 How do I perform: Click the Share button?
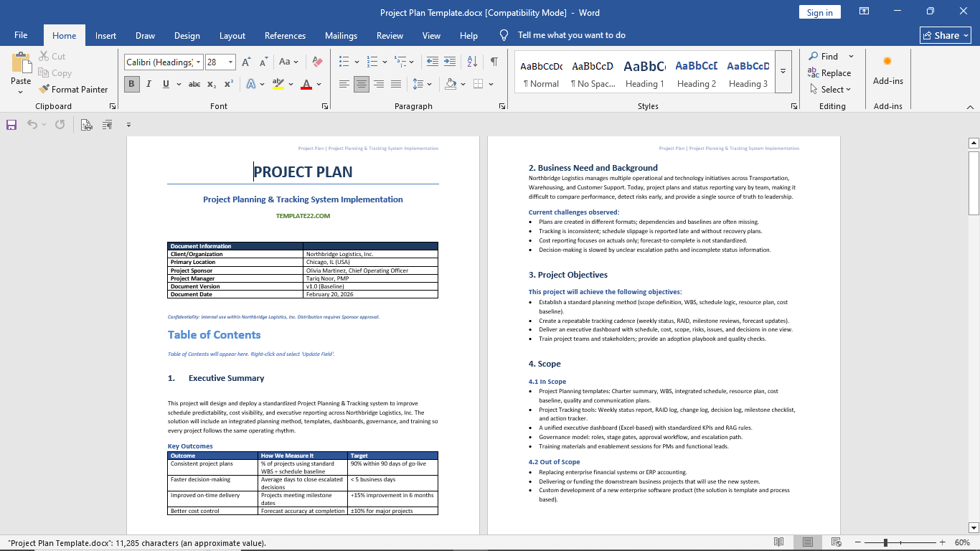tap(945, 35)
